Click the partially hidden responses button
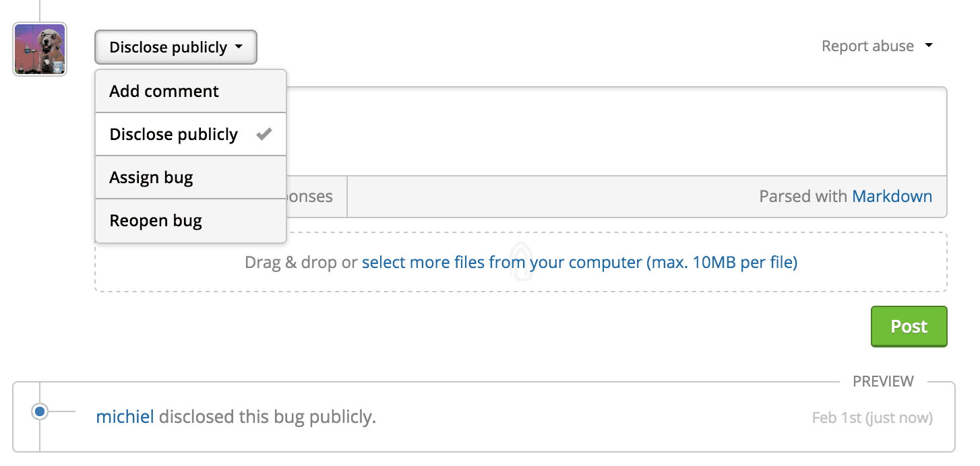The height and width of the screenshot is (466, 980). [315, 196]
